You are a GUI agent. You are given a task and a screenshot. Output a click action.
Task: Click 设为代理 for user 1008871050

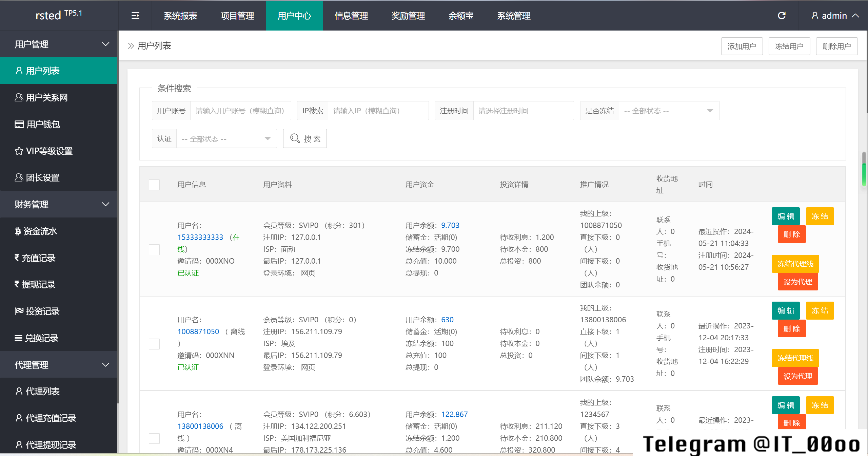click(x=798, y=376)
